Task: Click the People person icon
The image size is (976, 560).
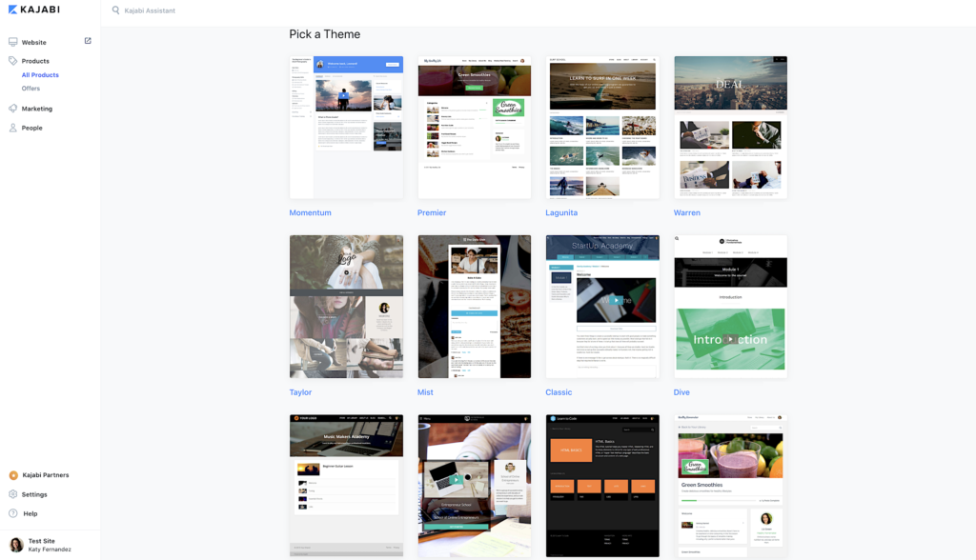Action: coord(13,128)
